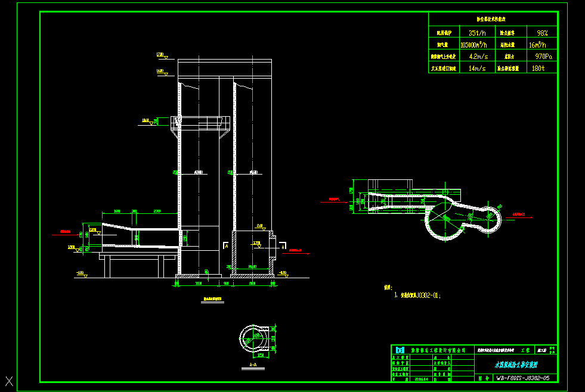Click the note text referencing J0302-01
The width and height of the screenshot is (585, 392).
(x=420, y=294)
